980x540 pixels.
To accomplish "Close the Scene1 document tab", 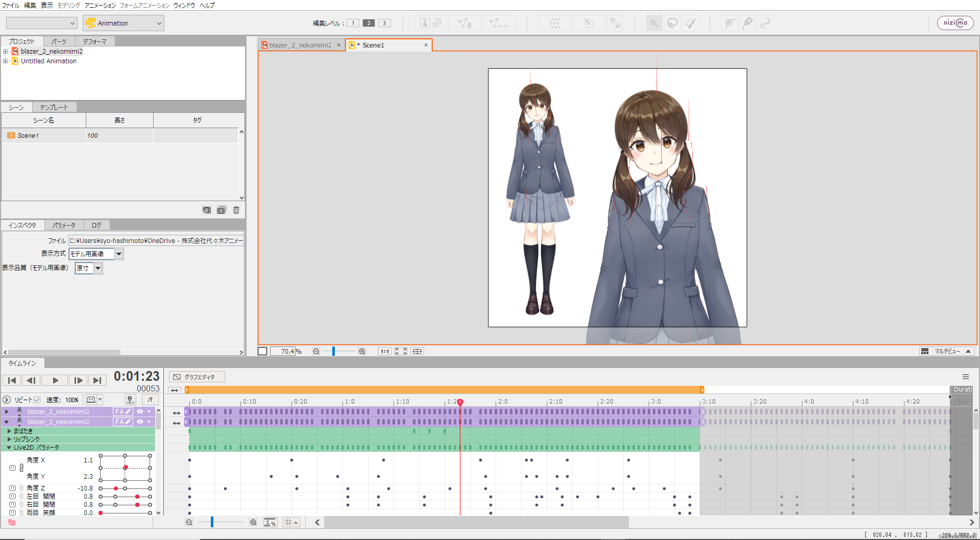I will (426, 45).
